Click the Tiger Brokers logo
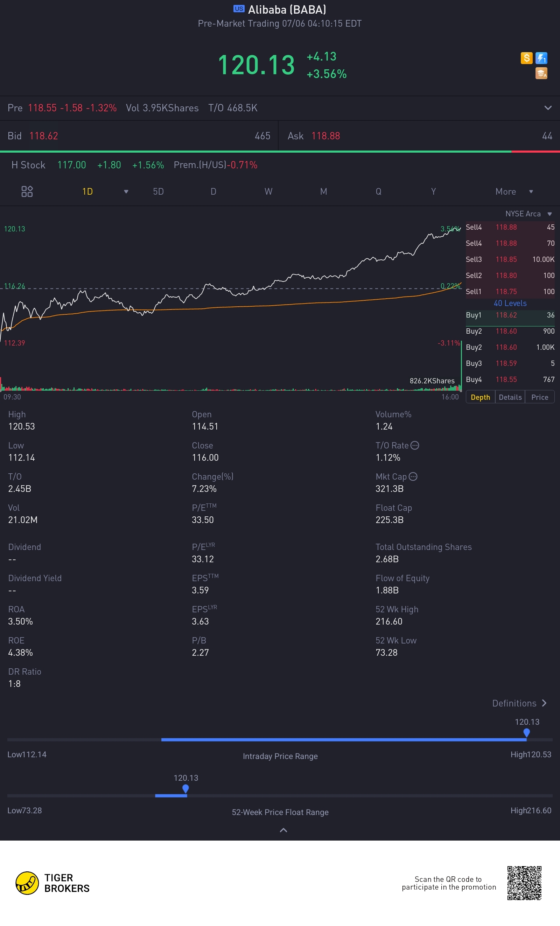 point(52,883)
